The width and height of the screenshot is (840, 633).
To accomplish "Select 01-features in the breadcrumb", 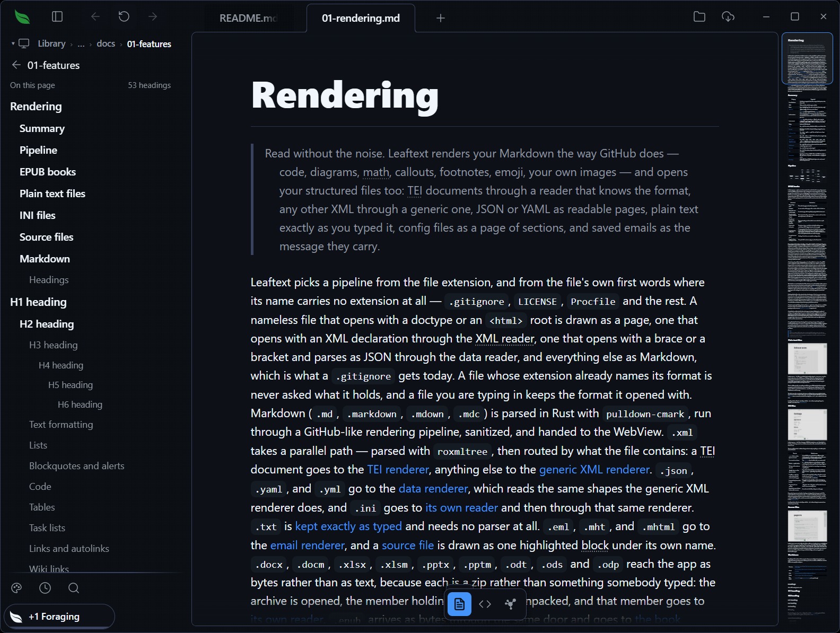I will 149,43.
